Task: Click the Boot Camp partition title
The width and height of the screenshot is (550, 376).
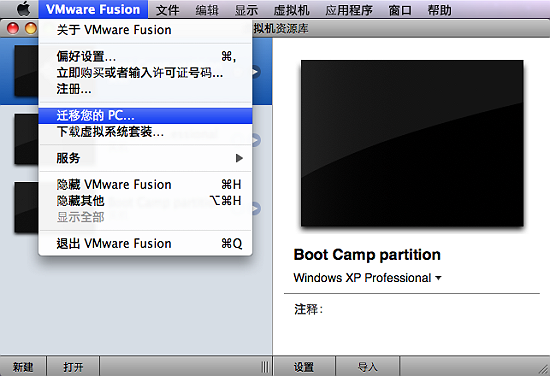Action: pos(367,255)
